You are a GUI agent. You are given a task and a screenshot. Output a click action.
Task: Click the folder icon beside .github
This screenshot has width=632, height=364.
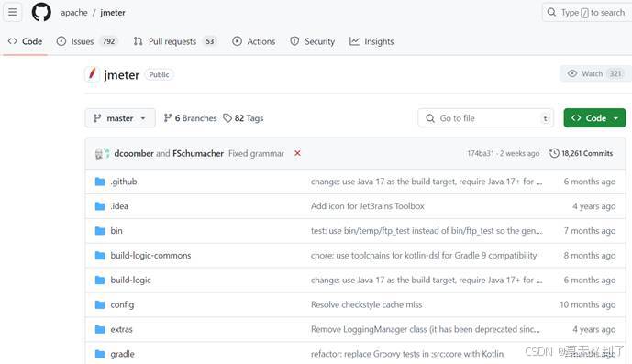point(100,182)
